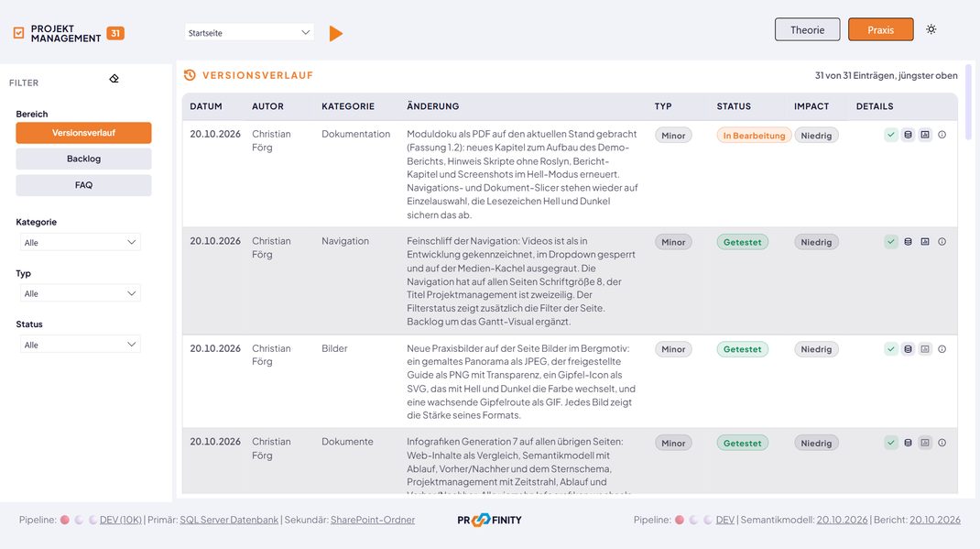980x549 pixels.
Task: Click the STATUS column header
Action: [734, 106]
